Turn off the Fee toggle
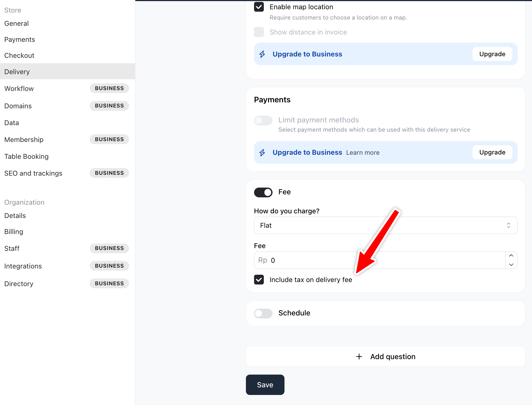This screenshot has height=405, width=532. tap(263, 192)
